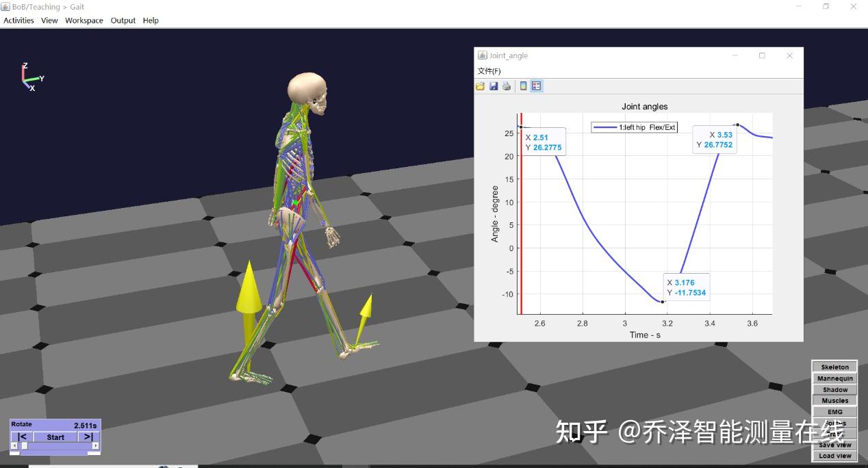The width and height of the screenshot is (868, 468).
Task: Open a file using the folder icon in Joint_angle toolbar
Action: tap(480, 86)
